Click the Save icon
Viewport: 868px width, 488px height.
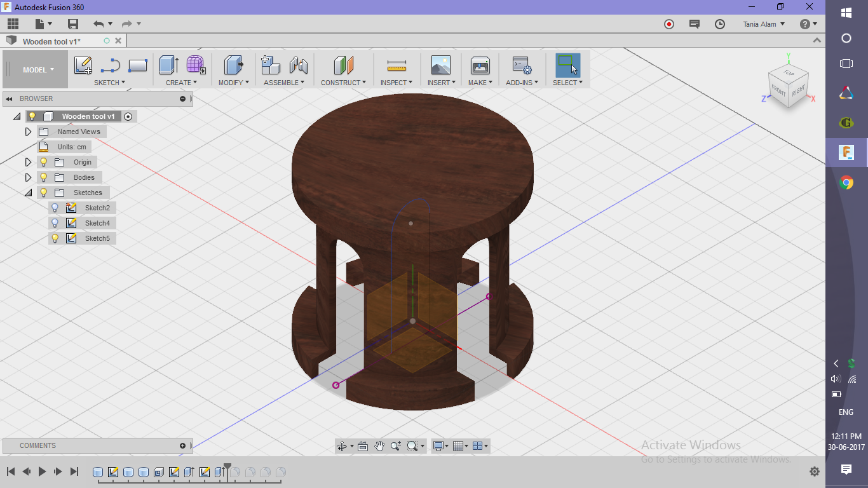tap(73, 24)
